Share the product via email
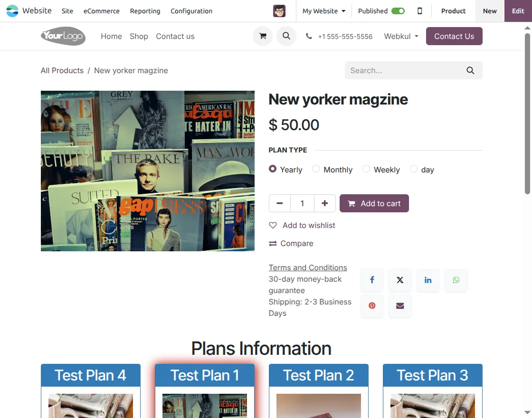Image resolution: width=532 pixels, height=418 pixels. [x=399, y=306]
